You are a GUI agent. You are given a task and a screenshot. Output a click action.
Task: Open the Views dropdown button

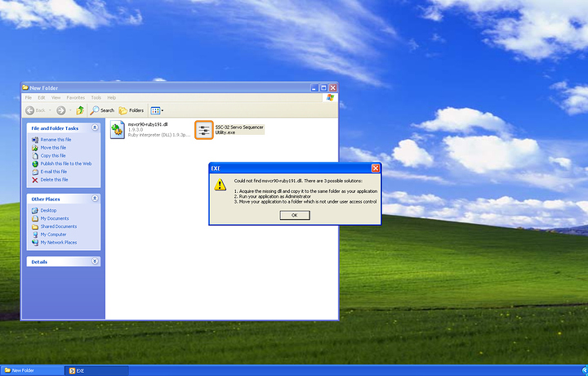[x=157, y=110]
